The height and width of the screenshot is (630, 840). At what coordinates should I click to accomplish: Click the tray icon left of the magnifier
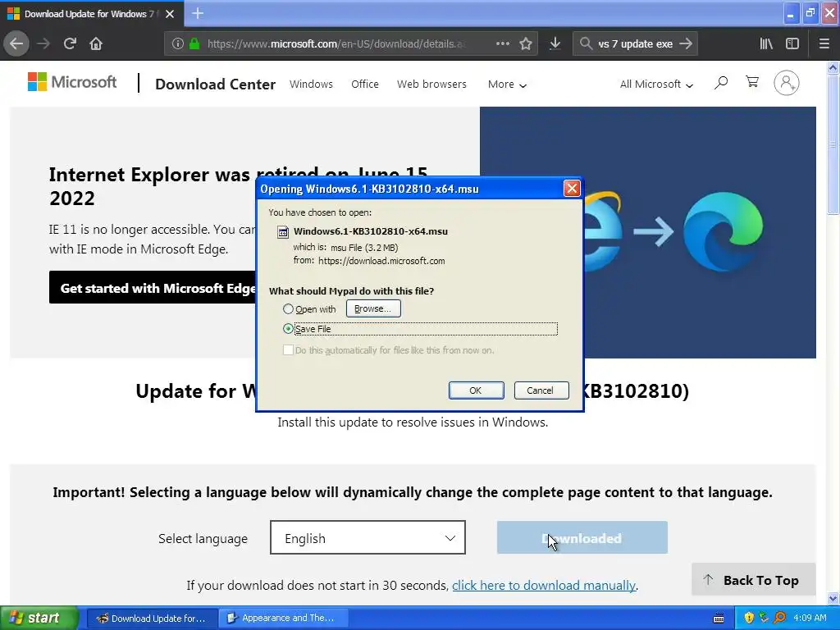coord(764,618)
